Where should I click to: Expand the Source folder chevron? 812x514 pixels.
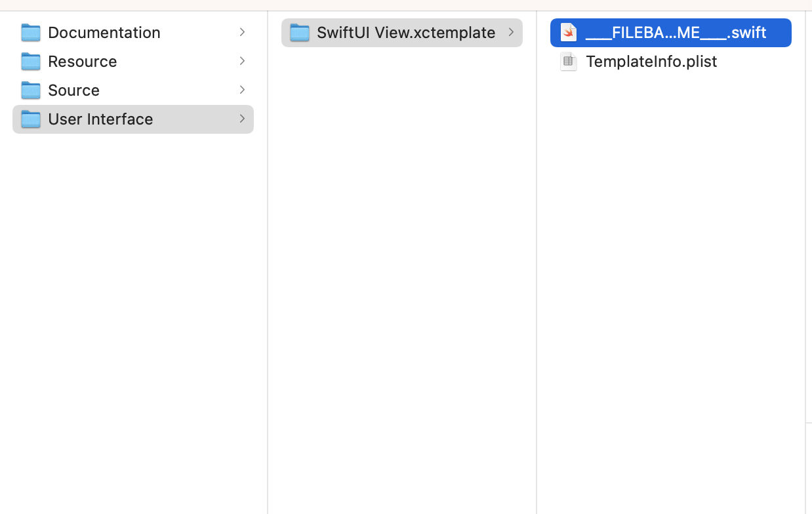pos(242,90)
